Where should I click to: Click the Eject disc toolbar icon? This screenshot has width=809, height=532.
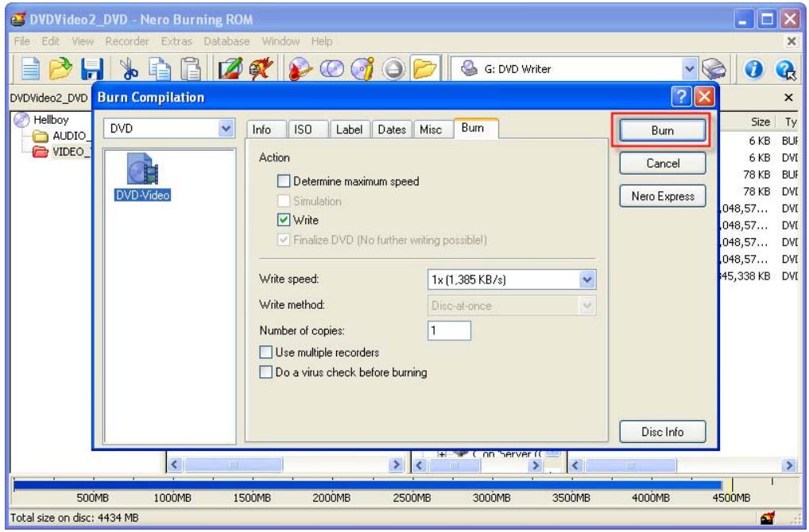(x=393, y=69)
